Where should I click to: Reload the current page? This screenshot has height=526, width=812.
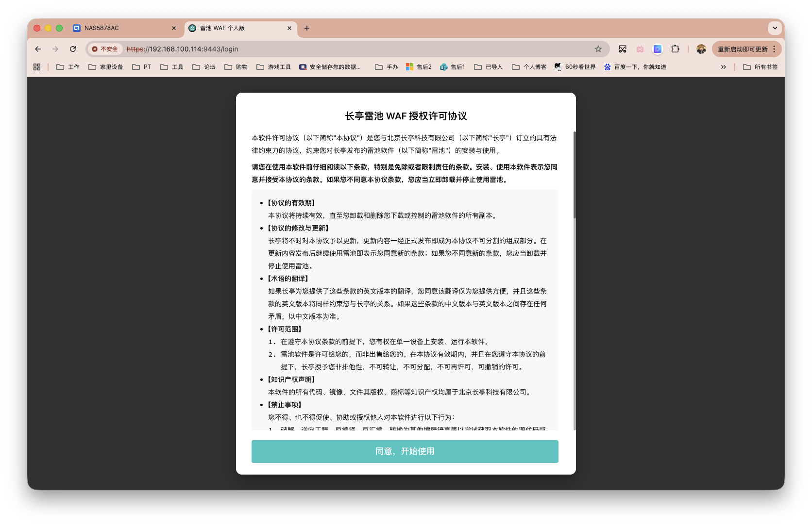click(73, 49)
